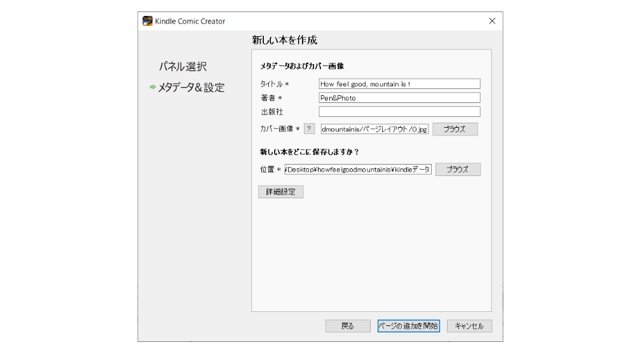Screen dimensions: 644x347
Task: Click the 位置 * label
Action: (270, 170)
